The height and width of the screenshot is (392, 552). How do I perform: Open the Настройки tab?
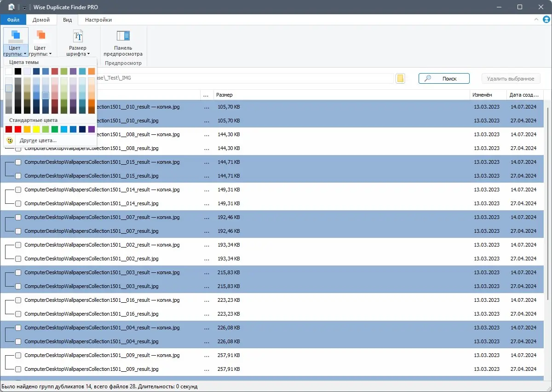98,20
